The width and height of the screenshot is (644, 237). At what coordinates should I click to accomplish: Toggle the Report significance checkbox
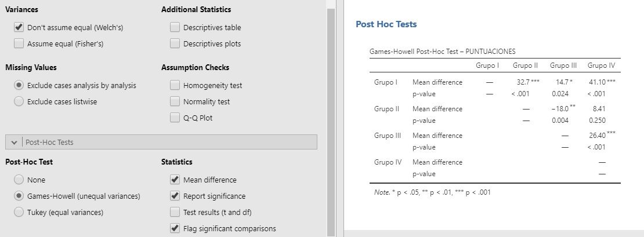click(175, 196)
